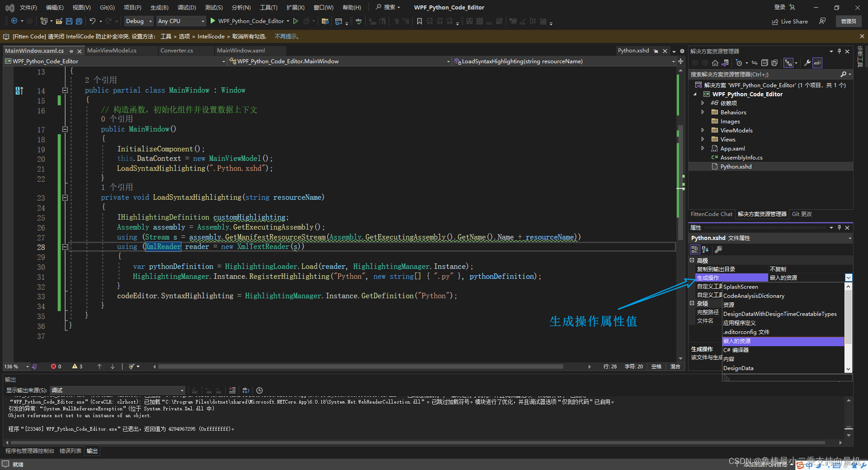Click the editor horizontal scrollbar
This screenshot has width=868, height=470.
pos(360,367)
